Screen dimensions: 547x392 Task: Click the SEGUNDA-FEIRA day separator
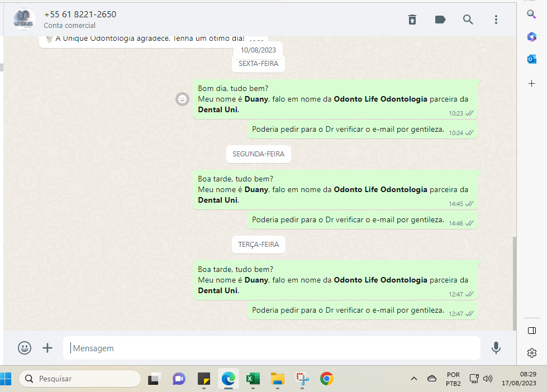point(259,154)
